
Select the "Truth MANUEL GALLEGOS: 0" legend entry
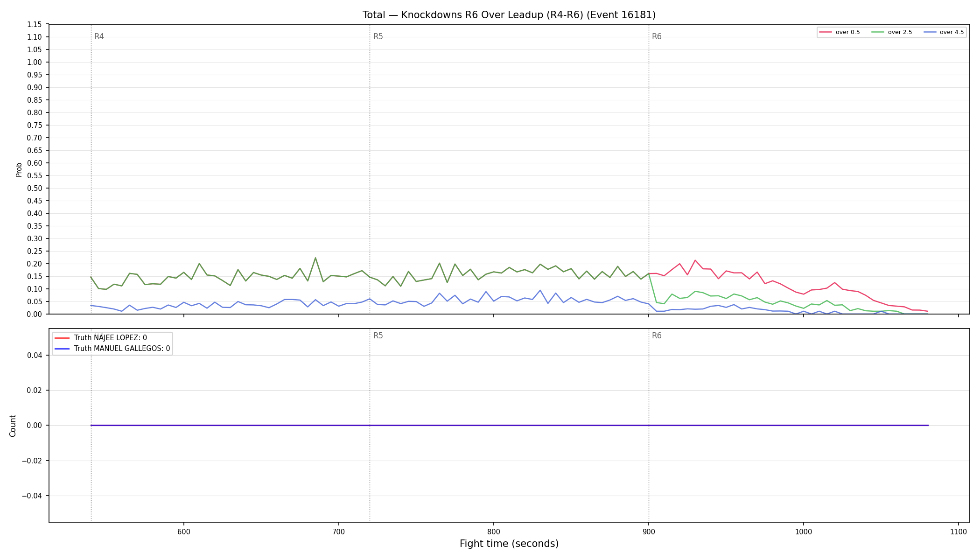(x=122, y=349)
